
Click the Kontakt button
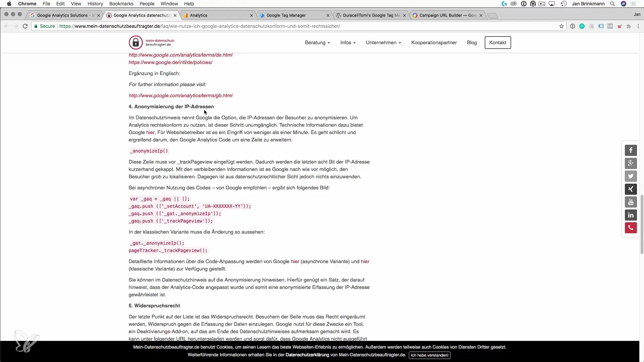click(x=497, y=43)
